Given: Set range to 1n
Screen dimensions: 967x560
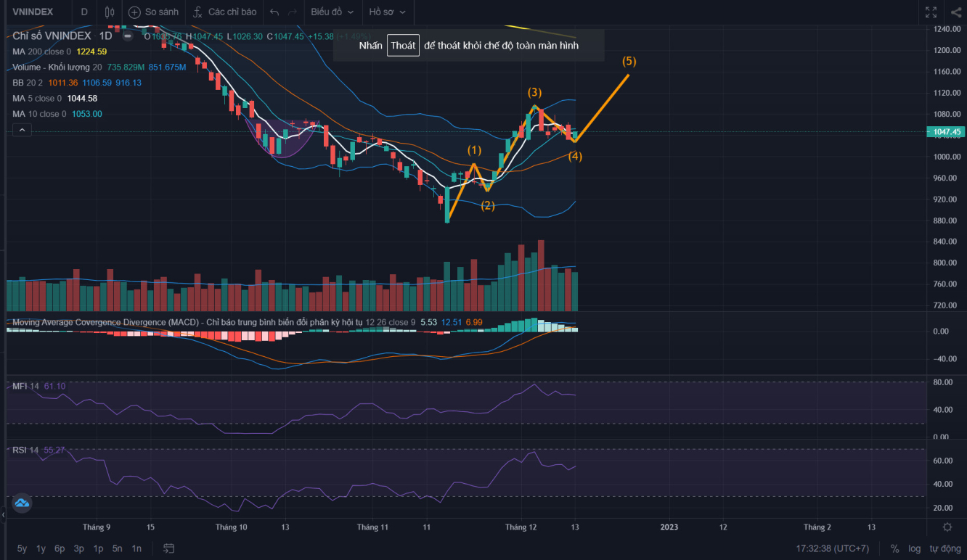Looking at the screenshot, I should [136, 548].
